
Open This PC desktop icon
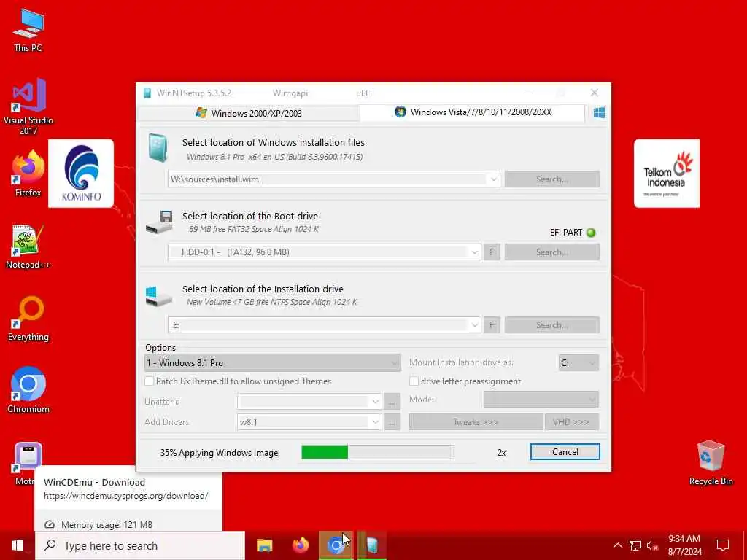point(28,30)
